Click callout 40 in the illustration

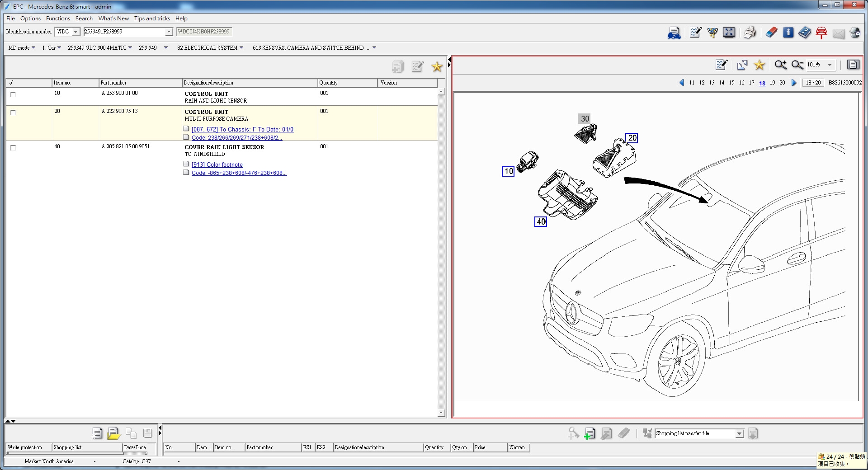tap(541, 221)
